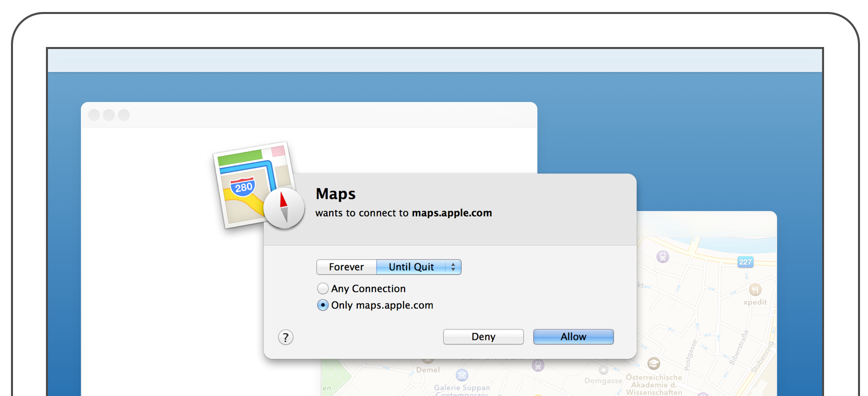Click the Allow button
Screen dimensions: 868x396
tap(573, 337)
